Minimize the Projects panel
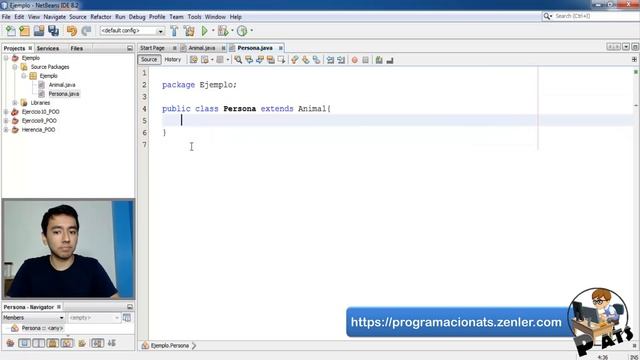The width and height of the screenshot is (640, 360). pyautogui.click(x=130, y=48)
